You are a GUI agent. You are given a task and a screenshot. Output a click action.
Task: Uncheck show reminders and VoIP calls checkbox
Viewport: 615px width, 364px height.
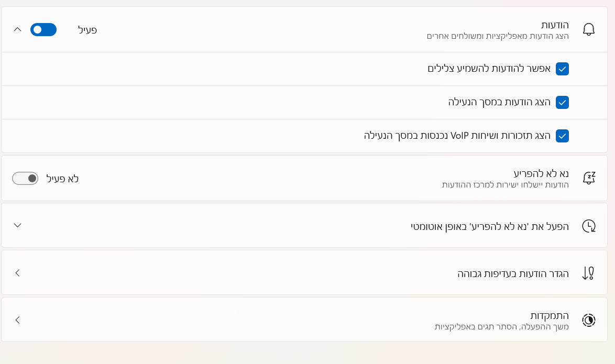[x=562, y=136]
